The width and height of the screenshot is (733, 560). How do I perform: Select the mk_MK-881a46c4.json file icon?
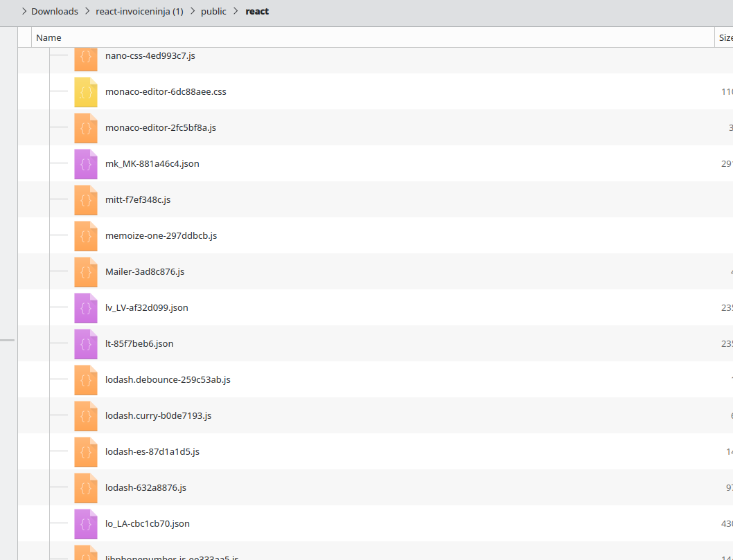coord(86,165)
